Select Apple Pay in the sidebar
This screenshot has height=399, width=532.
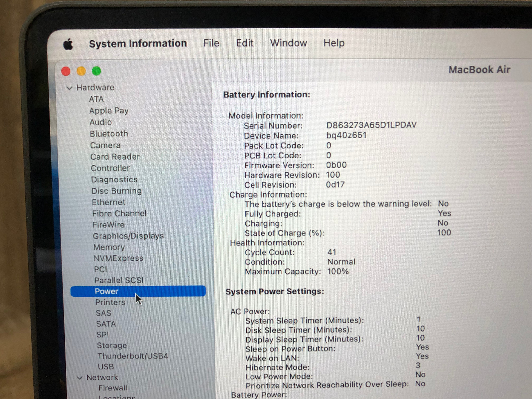coord(109,111)
